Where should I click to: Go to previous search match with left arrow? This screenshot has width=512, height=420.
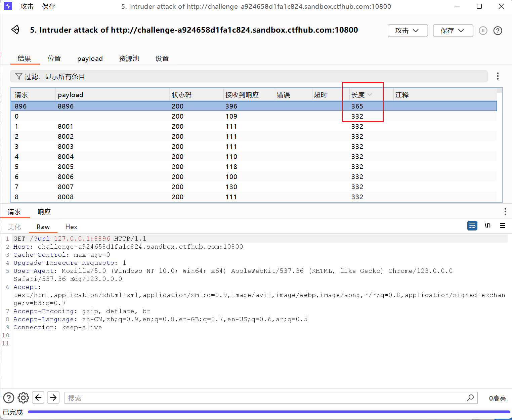pos(38,397)
